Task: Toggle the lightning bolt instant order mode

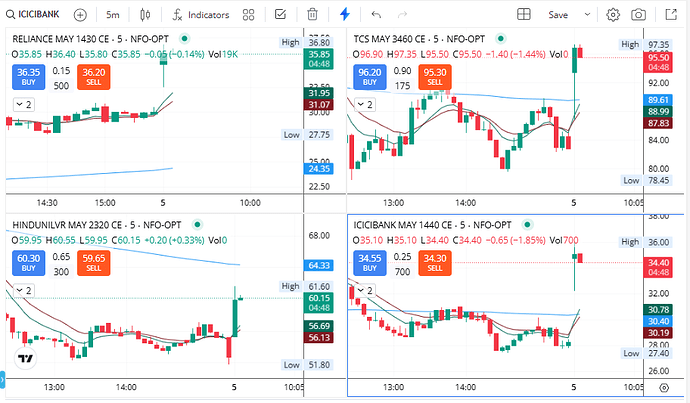Action: click(345, 15)
